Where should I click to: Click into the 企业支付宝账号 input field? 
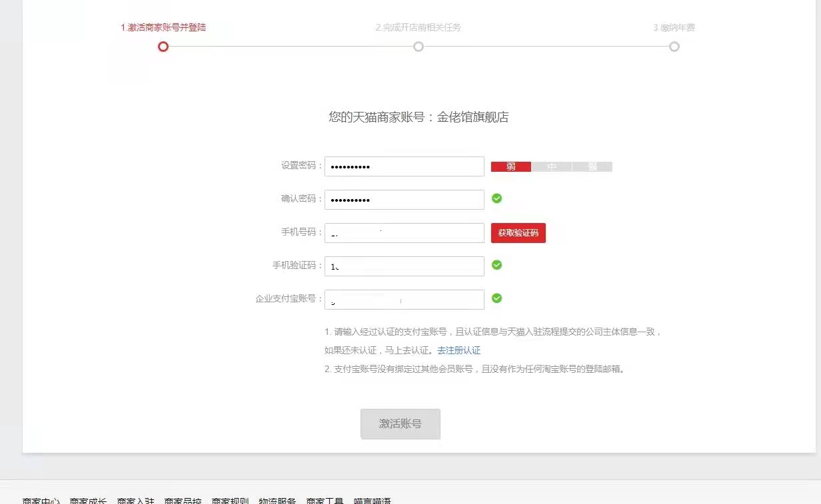click(405, 300)
